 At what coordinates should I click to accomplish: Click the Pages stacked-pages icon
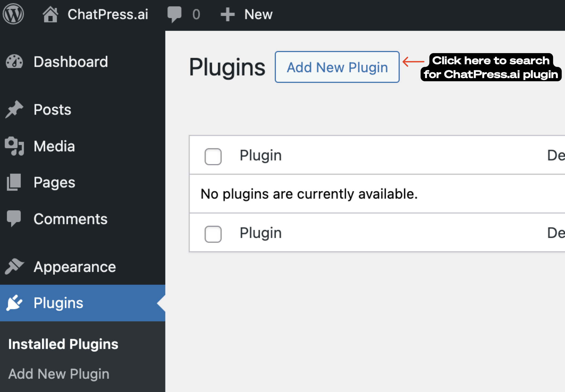pos(15,183)
